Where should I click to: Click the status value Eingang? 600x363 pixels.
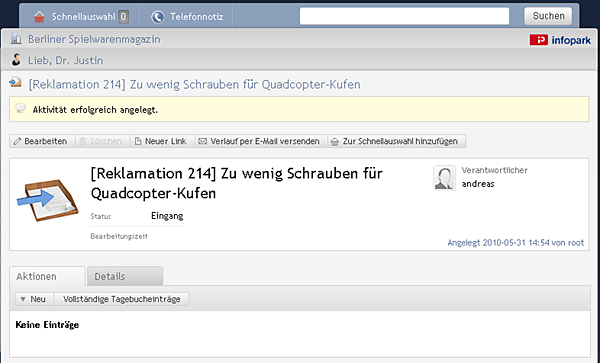pos(167,216)
